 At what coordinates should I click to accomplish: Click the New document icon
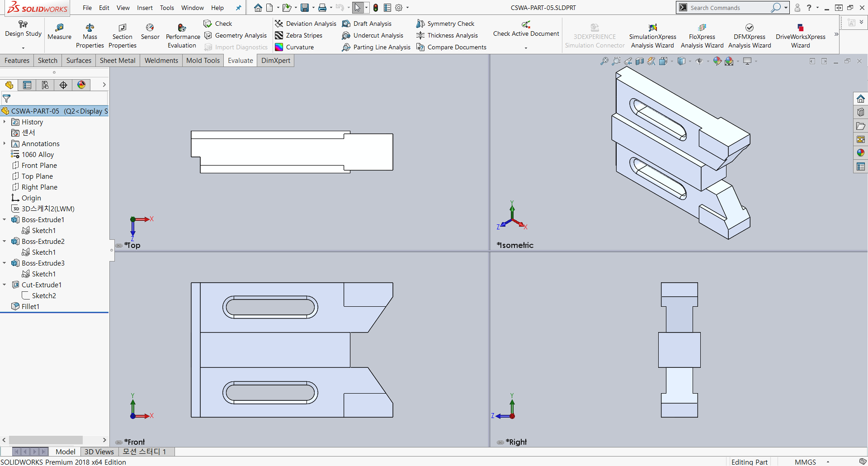[270, 8]
